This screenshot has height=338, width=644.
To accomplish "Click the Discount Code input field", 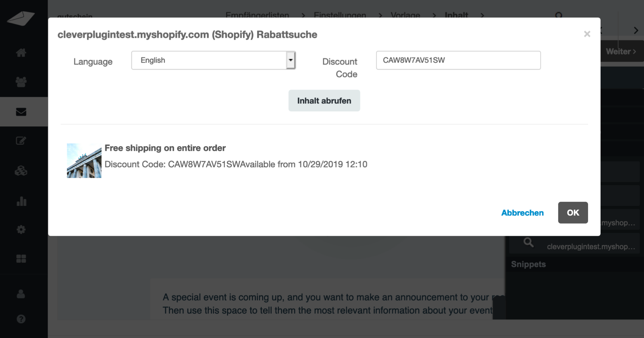I will pyautogui.click(x=458, y=60).
